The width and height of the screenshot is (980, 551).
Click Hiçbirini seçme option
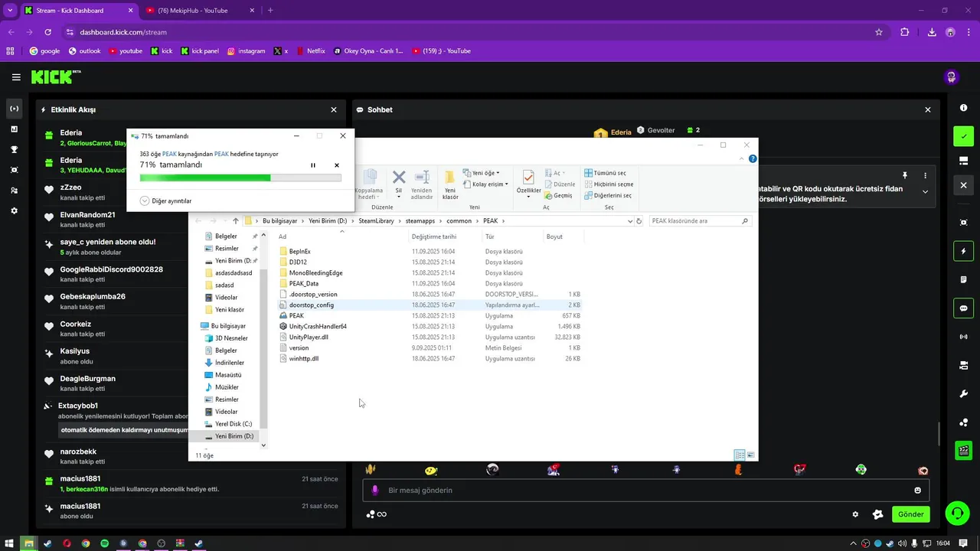[609, 184]
